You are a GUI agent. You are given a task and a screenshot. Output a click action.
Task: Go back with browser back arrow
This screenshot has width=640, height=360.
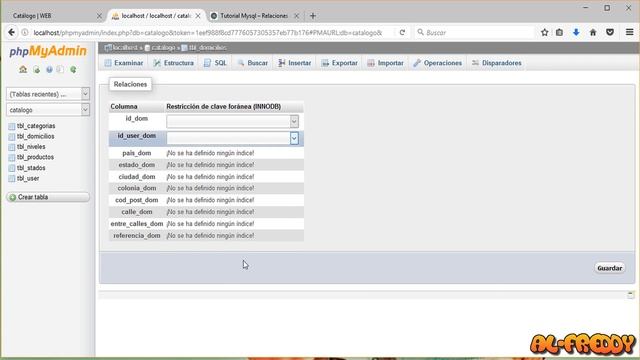click(x=11, y=32)
